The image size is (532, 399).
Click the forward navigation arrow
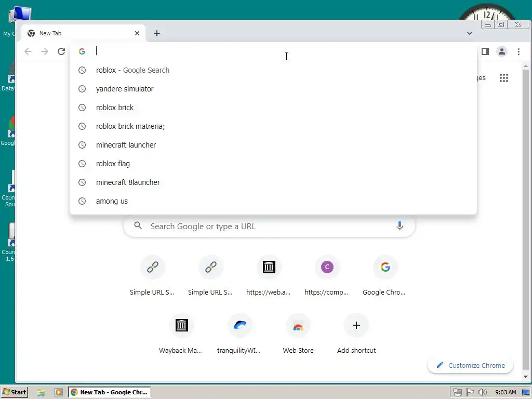coord(45,51)
